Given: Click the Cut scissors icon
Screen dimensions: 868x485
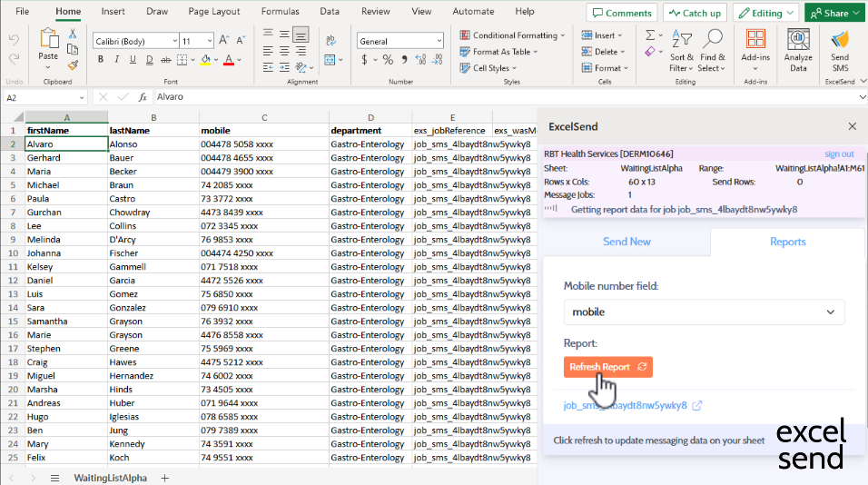Looking at the screenshot, I should tap(73, 34).
